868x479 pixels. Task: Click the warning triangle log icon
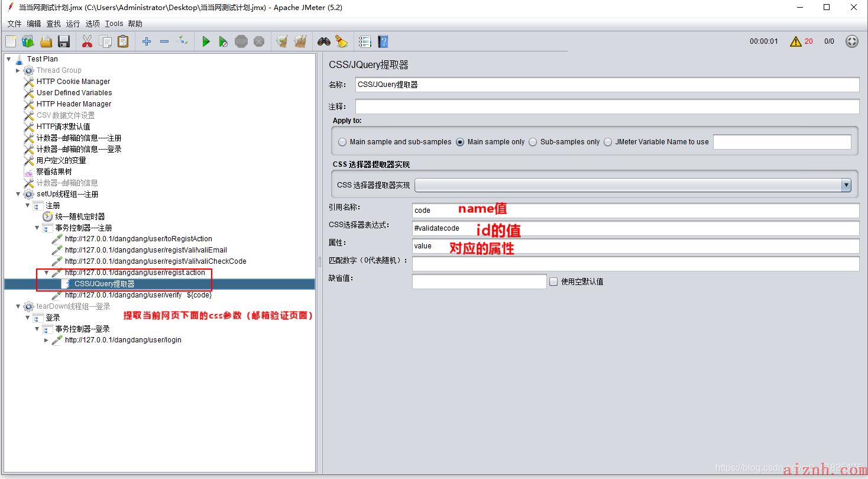click(x=796, y=41)
